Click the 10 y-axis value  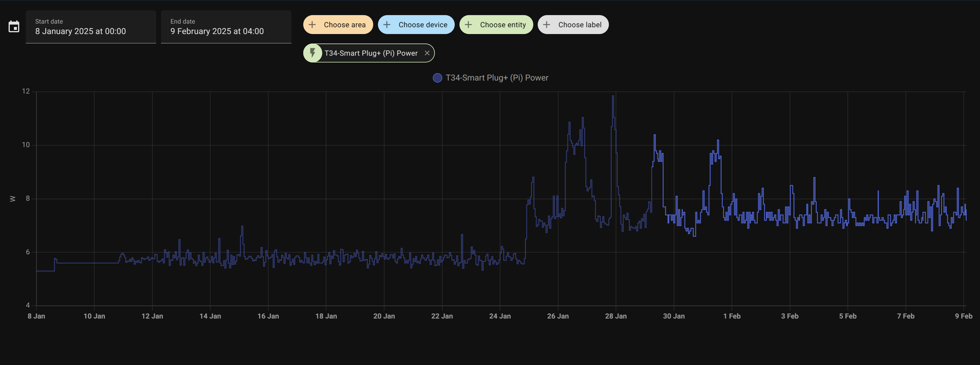coord(26,145)
